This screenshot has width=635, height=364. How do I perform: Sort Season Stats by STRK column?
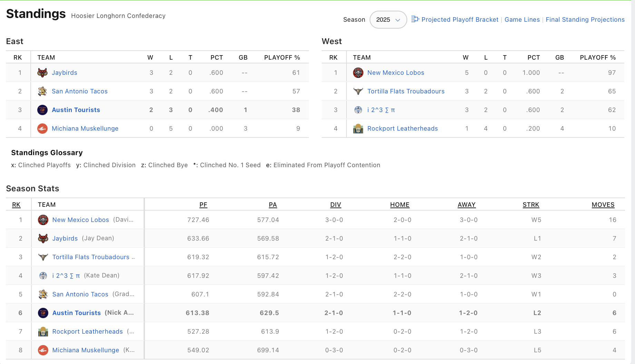(531, 205)
